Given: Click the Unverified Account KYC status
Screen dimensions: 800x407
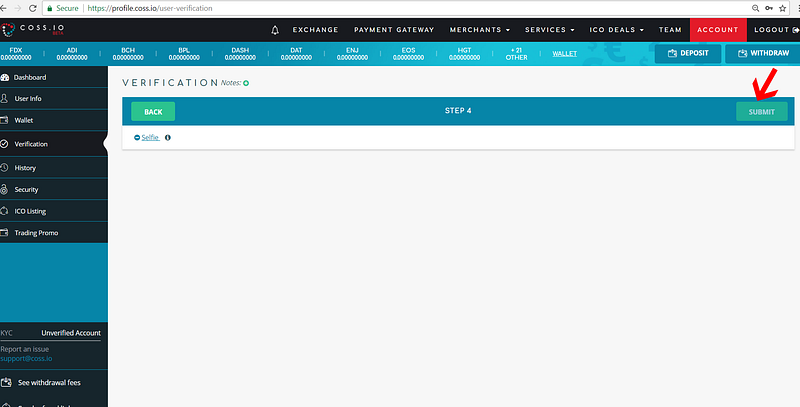Looking at the screenshot, I should (71, 333).
